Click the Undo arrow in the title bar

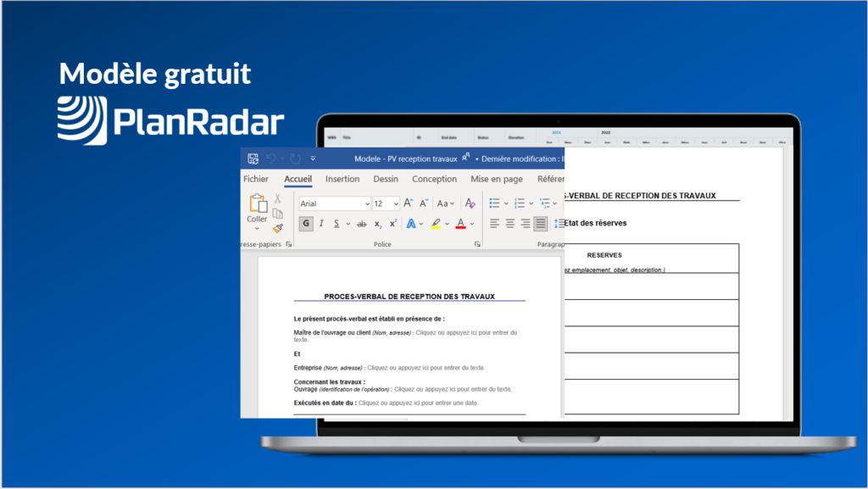tap(270, 159)
